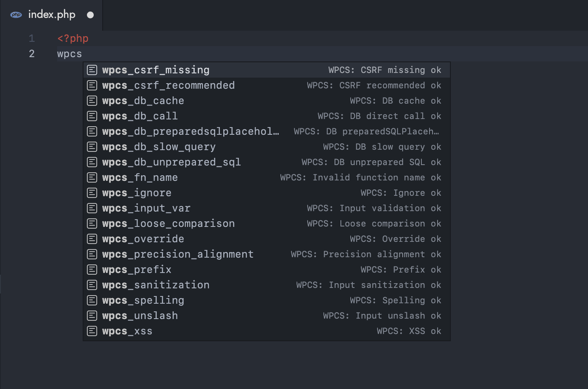Choose wpcs_loose_comparison from the list
This screenshot has height=389, width=588.
click(267, 224)
